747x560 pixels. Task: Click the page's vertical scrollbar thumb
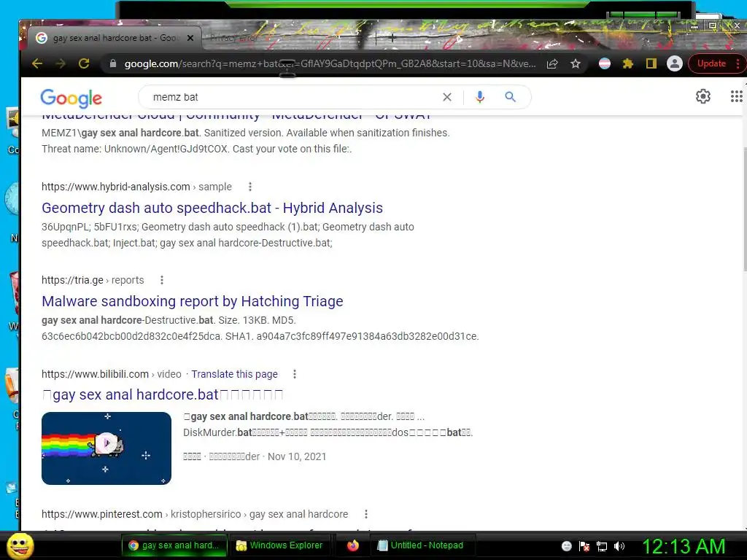[744, 209]
